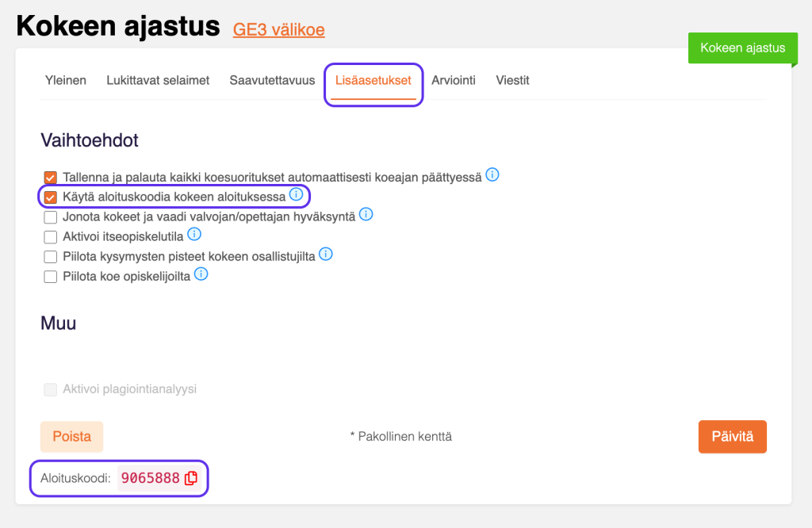Enable Piilota koe opiskelijoilta checkbox
Screen dimensions: 812x528
tap(51, 277)
